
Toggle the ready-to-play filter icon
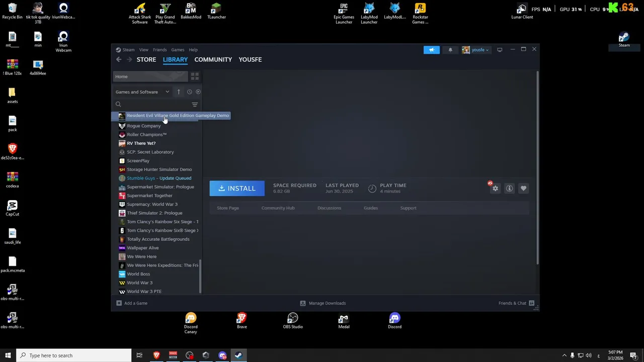[198, 92]
